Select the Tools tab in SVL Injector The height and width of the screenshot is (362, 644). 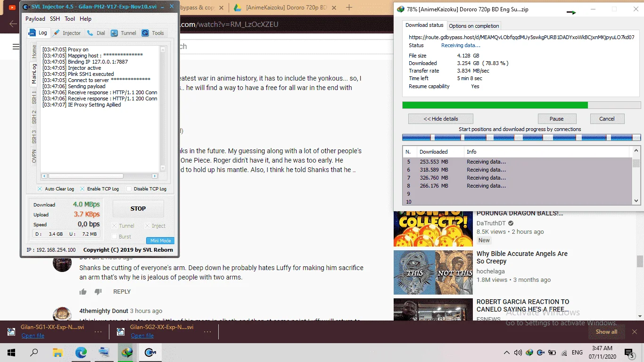click(153, 33)
